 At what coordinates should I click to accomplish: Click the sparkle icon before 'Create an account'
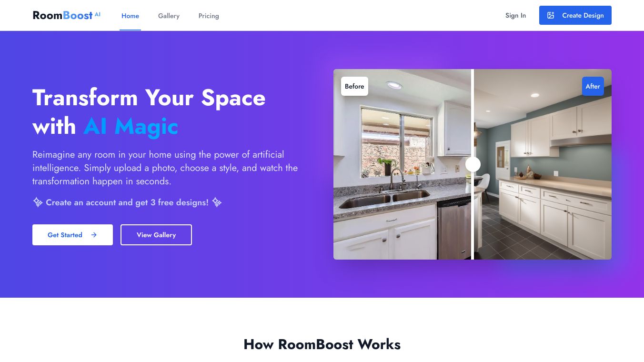(x=38, y=202)
